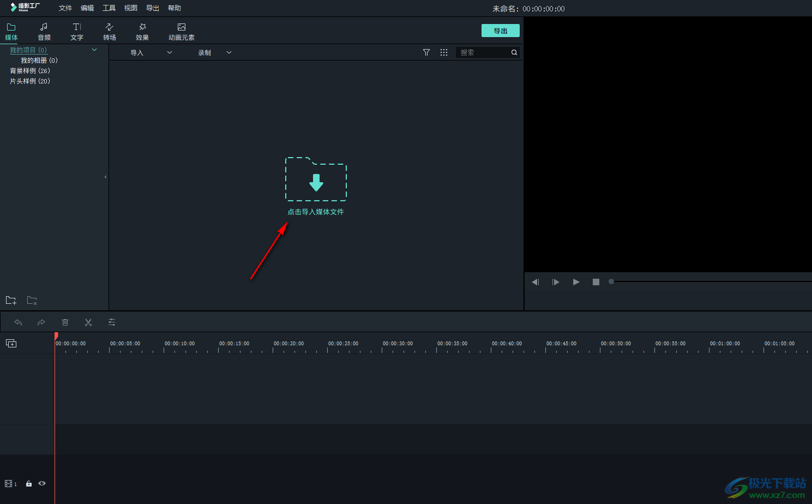Click the red playhead marker
This screenshot has height=504, width=812.
(56, 336)
